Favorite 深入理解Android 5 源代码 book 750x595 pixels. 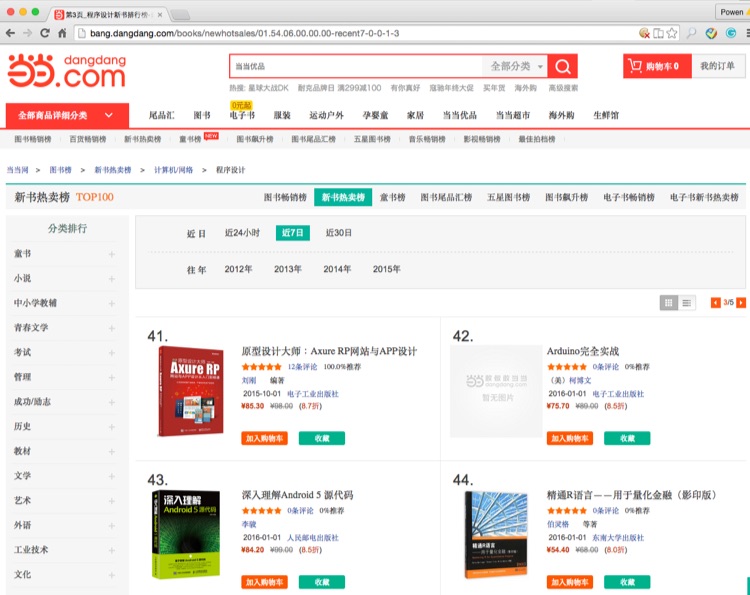point(322,582)
